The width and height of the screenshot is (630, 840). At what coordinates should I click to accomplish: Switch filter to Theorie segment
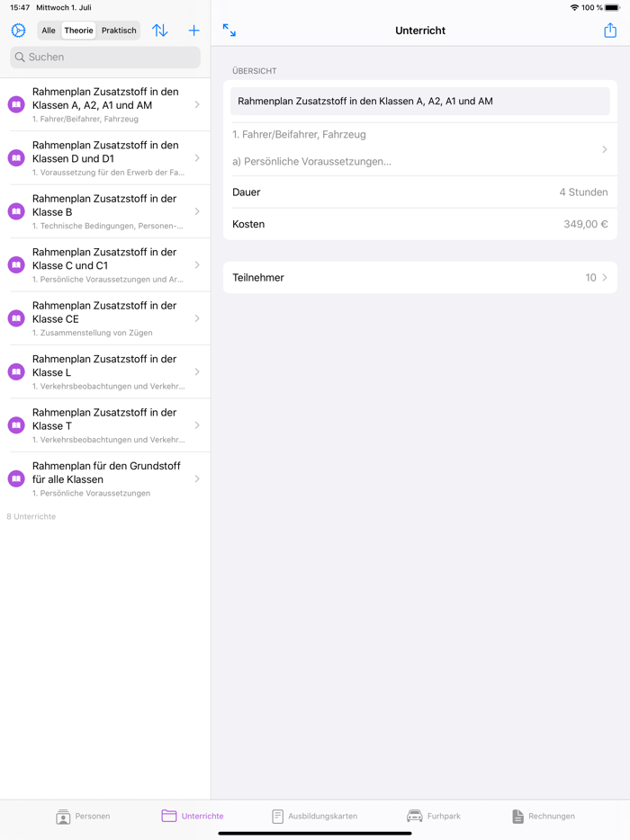(78, 31)
